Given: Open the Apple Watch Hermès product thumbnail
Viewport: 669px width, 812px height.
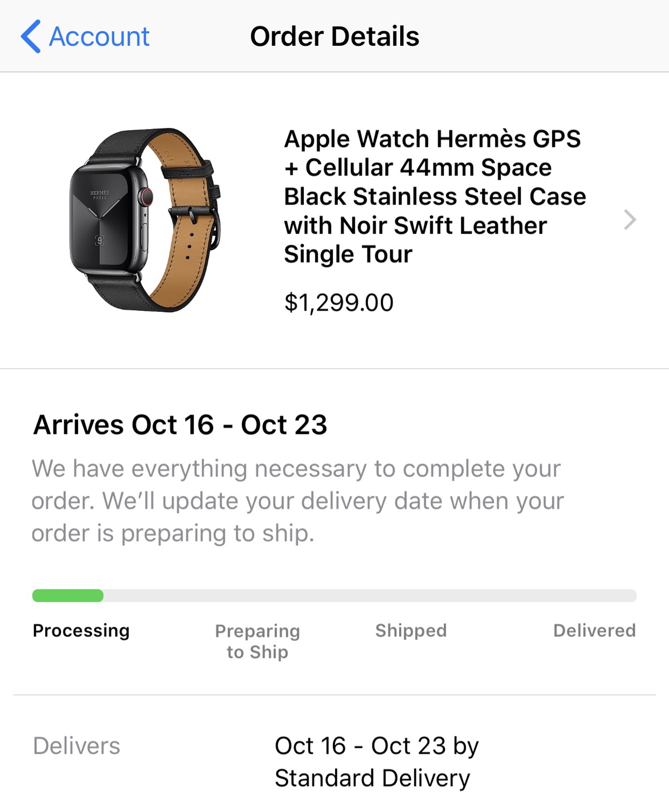Looking at the screenshot, I should [x=145, y=220].
